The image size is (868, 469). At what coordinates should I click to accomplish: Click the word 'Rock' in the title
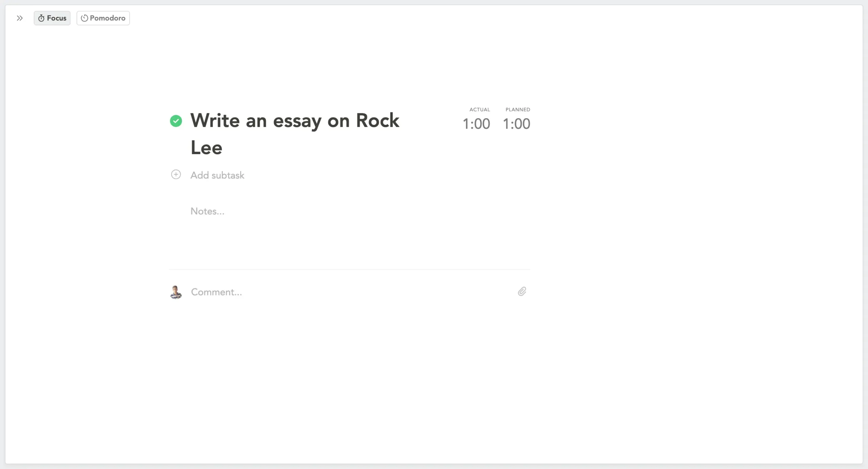click(x=377, y=120)
